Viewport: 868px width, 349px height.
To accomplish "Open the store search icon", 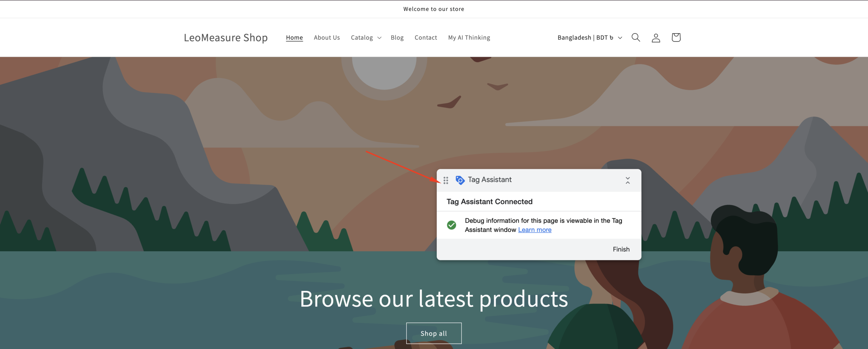I will (636, 37).
